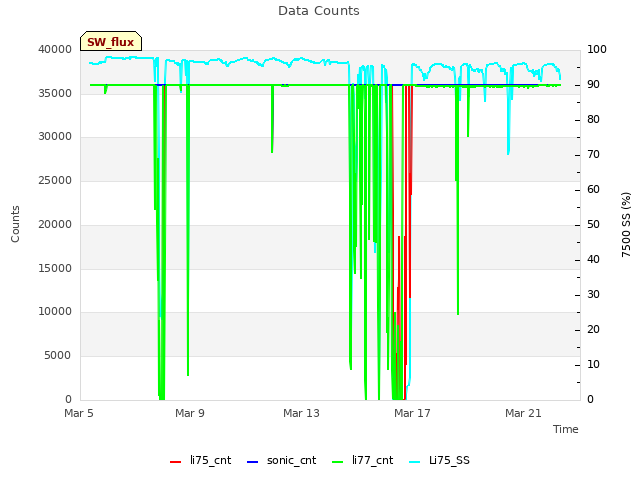Click the 7500 SS (%) axis title

(x=626, y=225)
